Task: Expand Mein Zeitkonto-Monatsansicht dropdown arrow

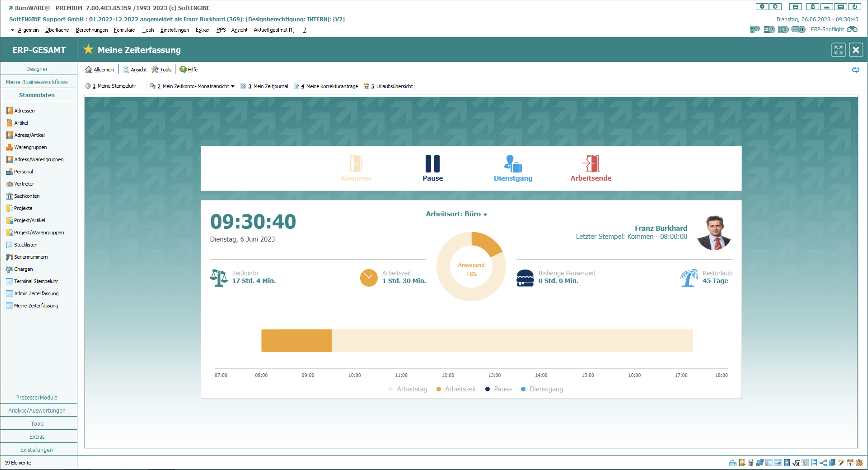Action: [x=232, y=86]
